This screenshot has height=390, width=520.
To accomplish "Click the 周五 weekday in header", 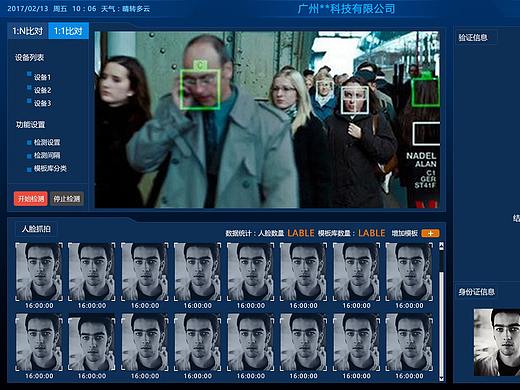I will click(60, 9).
